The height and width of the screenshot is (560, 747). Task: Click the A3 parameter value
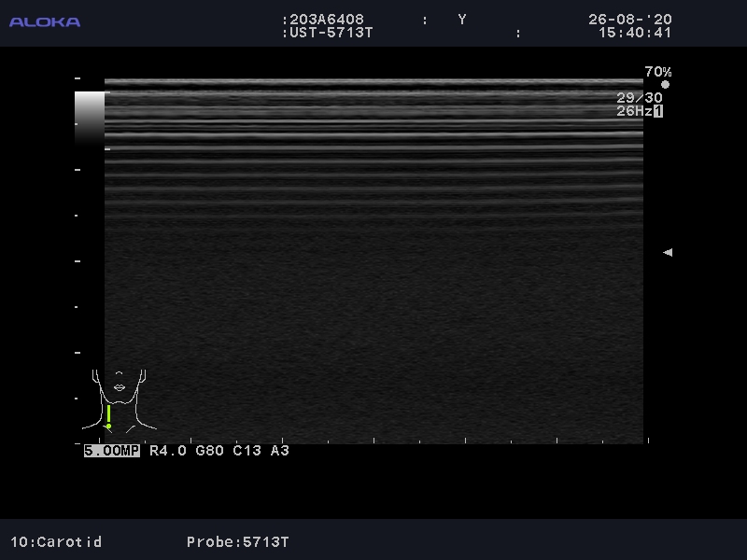tap(280, 451)
